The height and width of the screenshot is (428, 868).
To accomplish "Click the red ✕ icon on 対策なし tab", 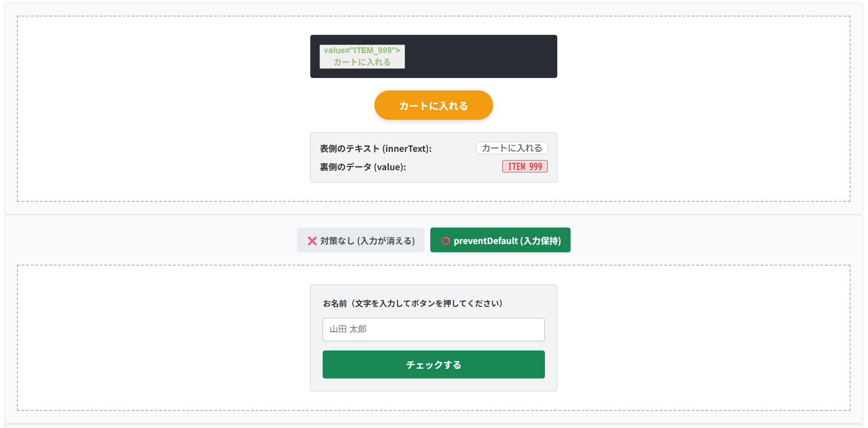I will (312, 240).
